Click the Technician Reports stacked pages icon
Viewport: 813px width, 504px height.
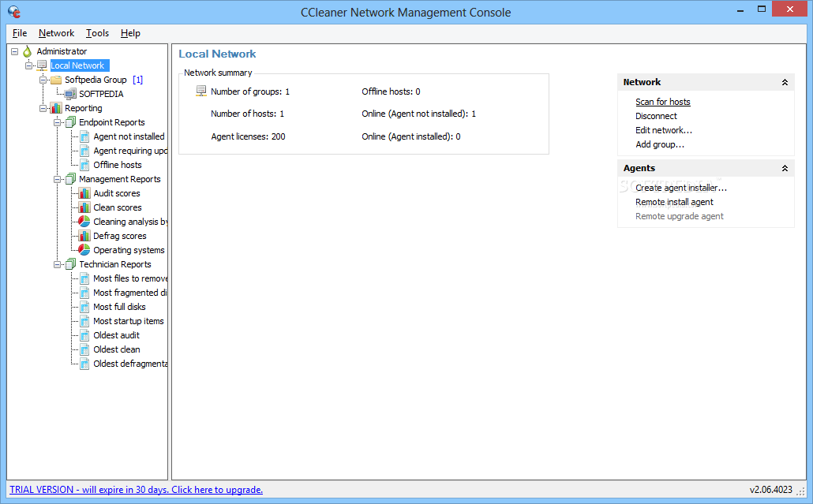(x=70, y=264)
